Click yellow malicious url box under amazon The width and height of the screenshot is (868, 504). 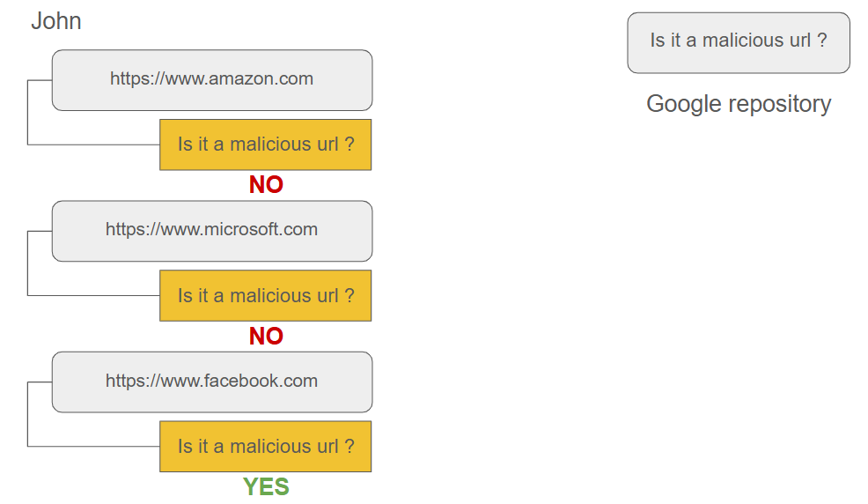click(266, 145)
